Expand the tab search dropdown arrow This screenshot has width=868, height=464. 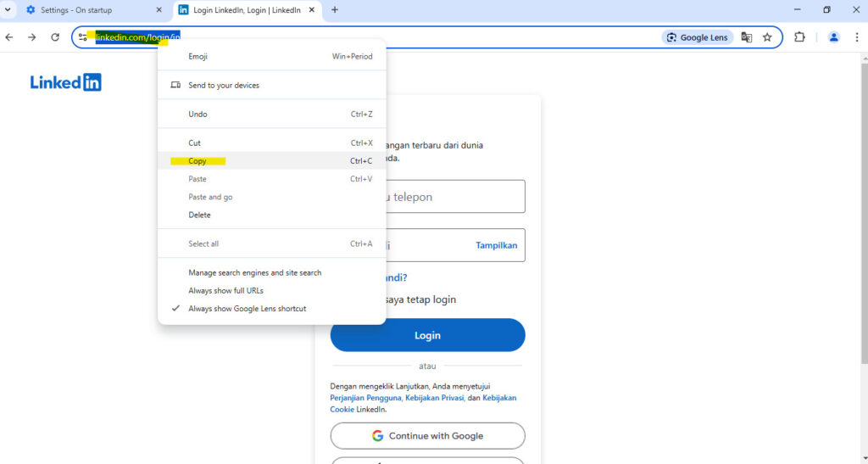(x=8, y=10)
